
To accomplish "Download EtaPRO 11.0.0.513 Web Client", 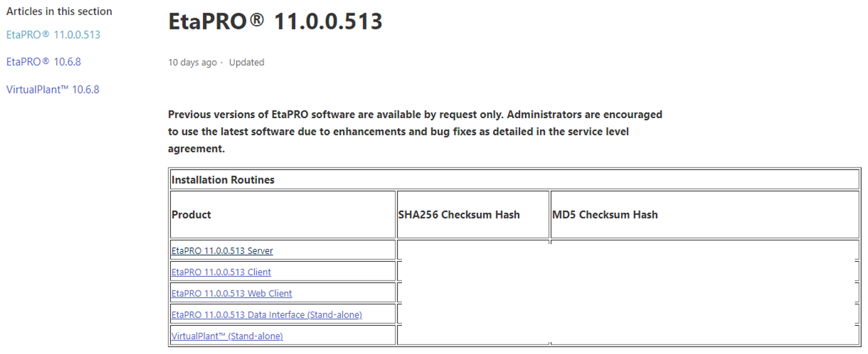I will tap(232, 293).
